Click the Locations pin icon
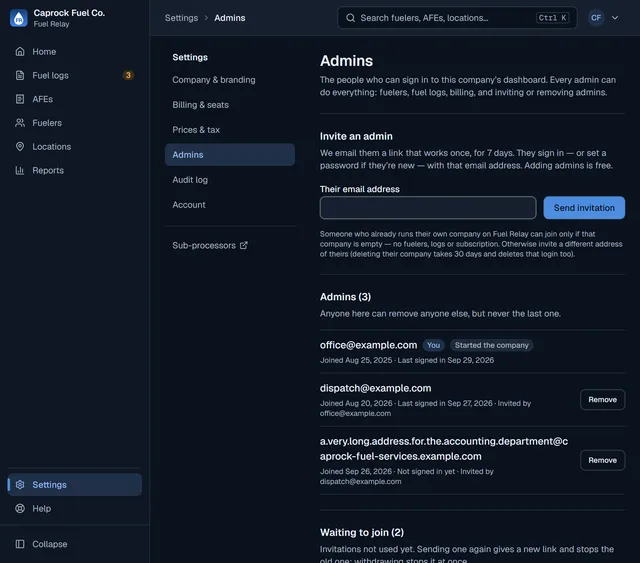 click(x=20, y=146)
